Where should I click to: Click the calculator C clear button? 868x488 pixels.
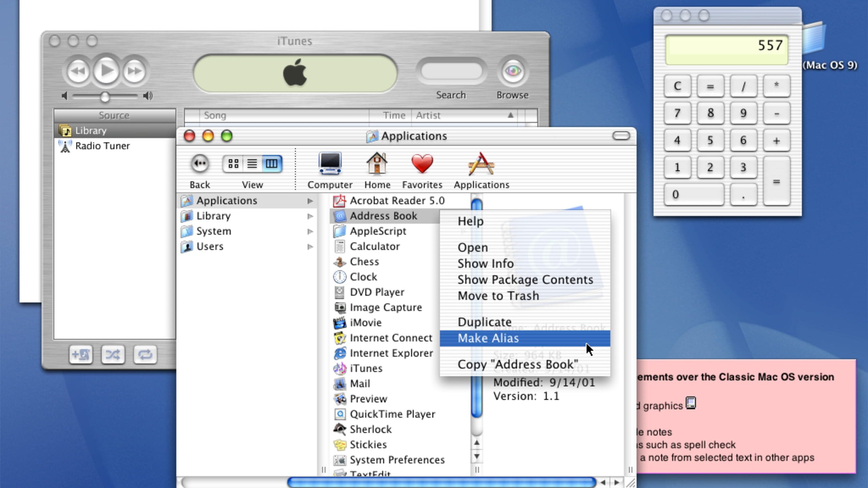tap(677, 86)
